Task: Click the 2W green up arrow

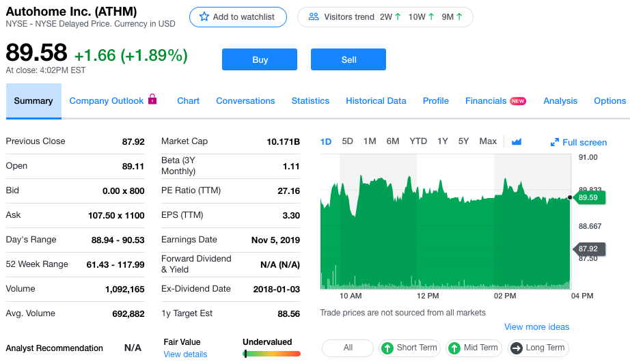Action: coord(398,16)
